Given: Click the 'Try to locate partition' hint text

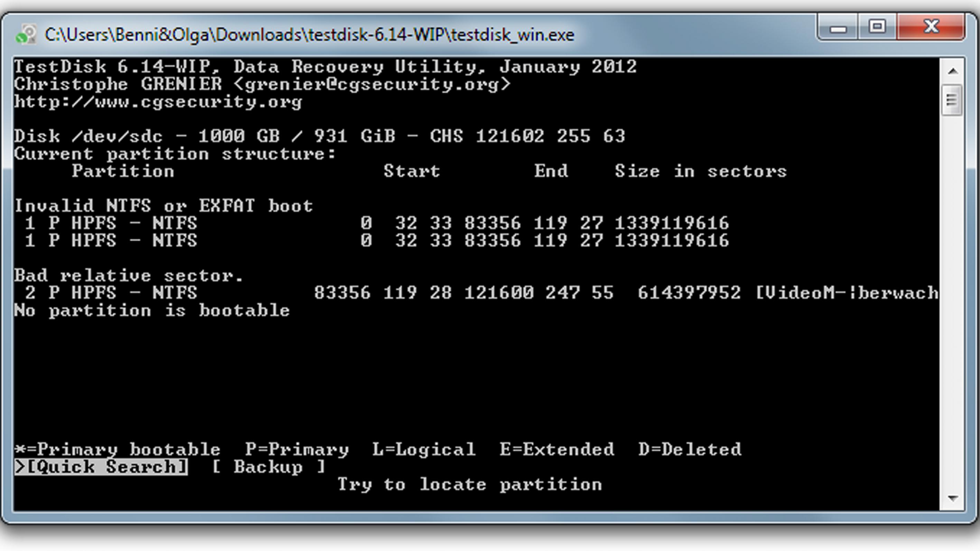Looking at the screenshot, I should pos(469,484).
